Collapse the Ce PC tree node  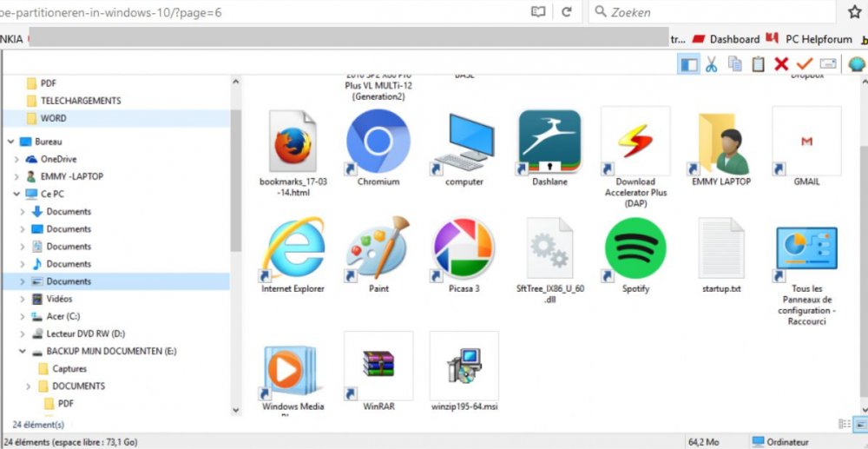16,195
